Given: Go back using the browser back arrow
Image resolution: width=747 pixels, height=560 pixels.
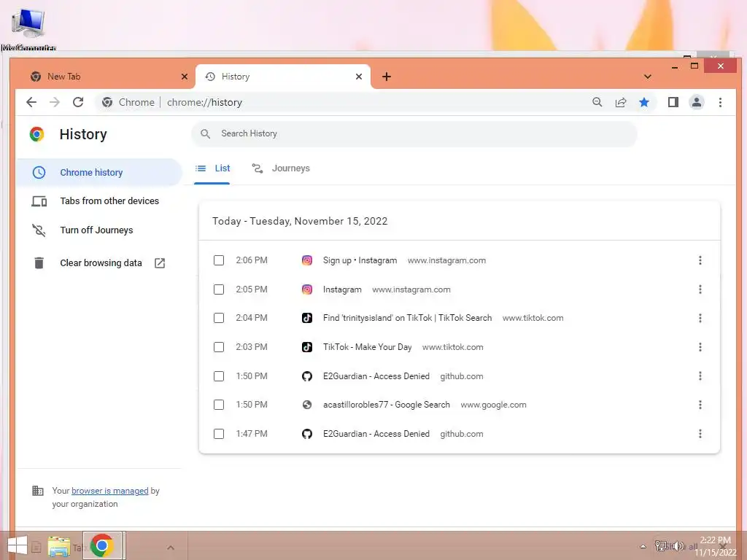Looking at the screenshot, I should 31,102.
